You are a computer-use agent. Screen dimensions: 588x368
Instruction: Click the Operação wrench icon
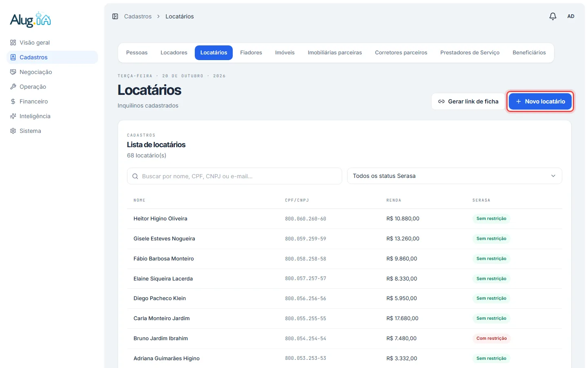(x=13, y=87)
